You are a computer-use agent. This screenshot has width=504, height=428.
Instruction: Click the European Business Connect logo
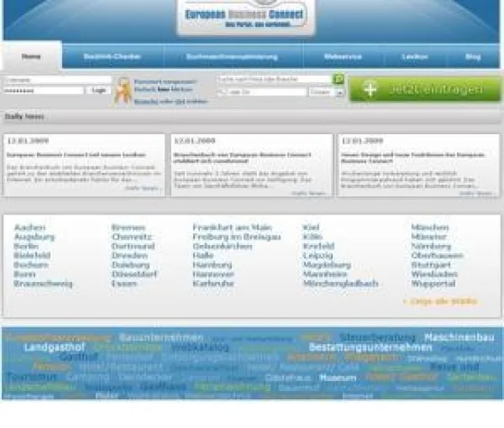[x=246, y=17]
